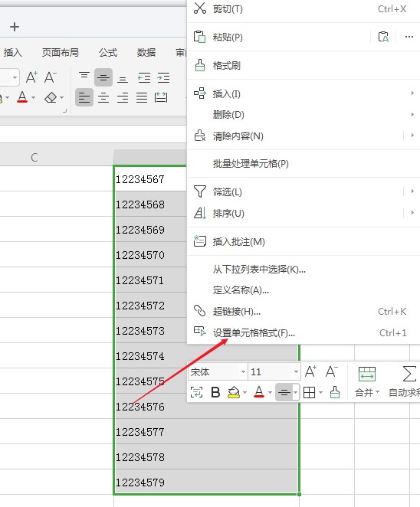Decrease font size in the ribbon
The image size is (420, 507).
(x=50, y=77)
